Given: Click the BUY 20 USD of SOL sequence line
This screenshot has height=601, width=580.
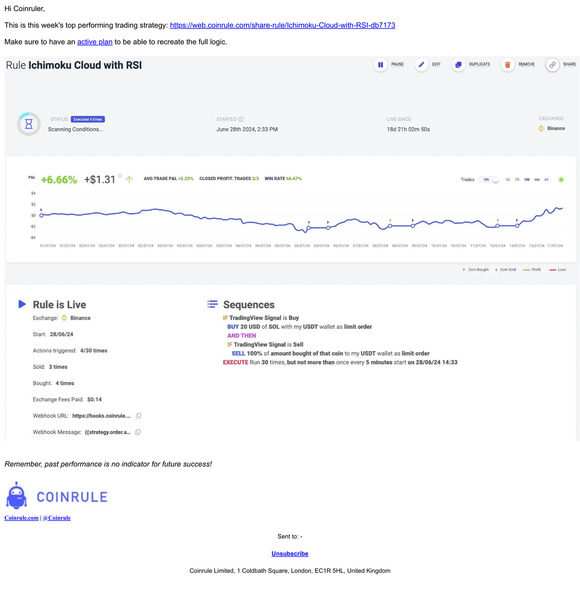Looking at the screenshot, I should pos(299,327).
